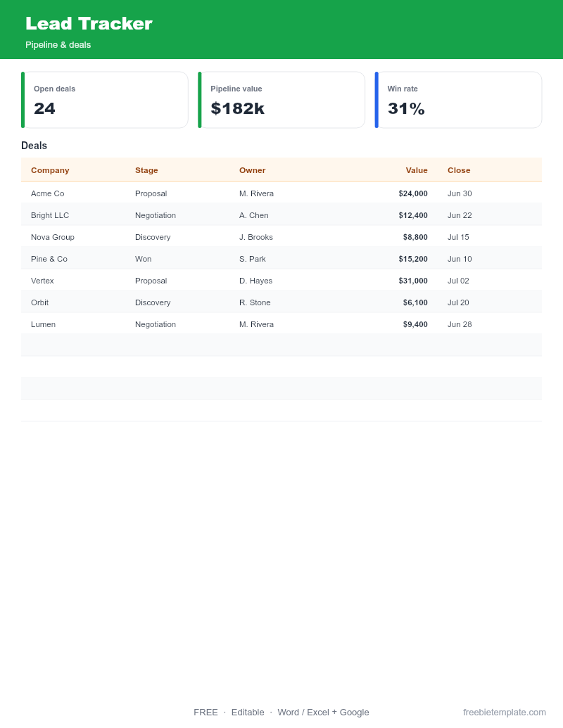Click the Jul 02 close date

pos(458,281)
